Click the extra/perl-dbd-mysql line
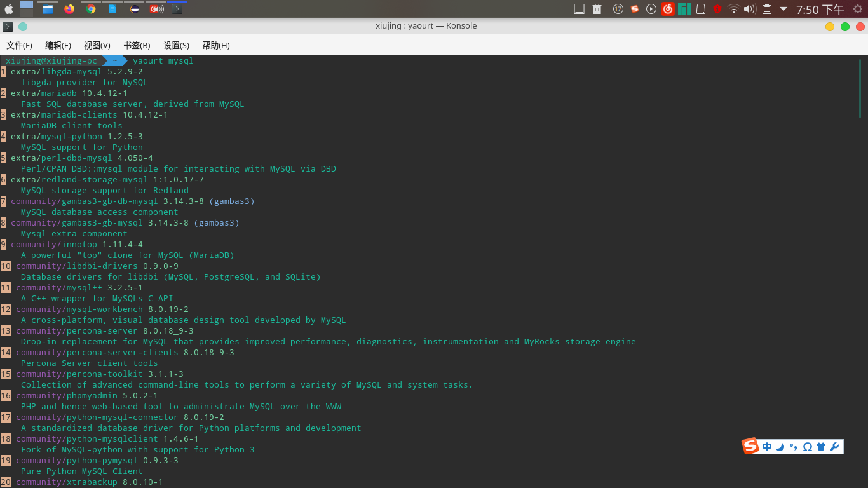The image size is (868, 488). [82, 158]
